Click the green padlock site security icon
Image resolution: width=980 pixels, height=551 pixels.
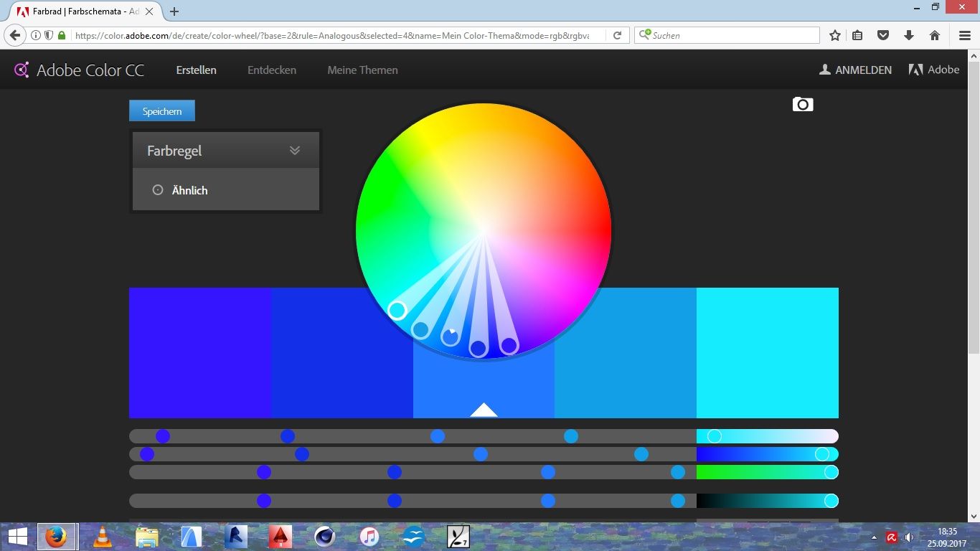pos(62,35)
